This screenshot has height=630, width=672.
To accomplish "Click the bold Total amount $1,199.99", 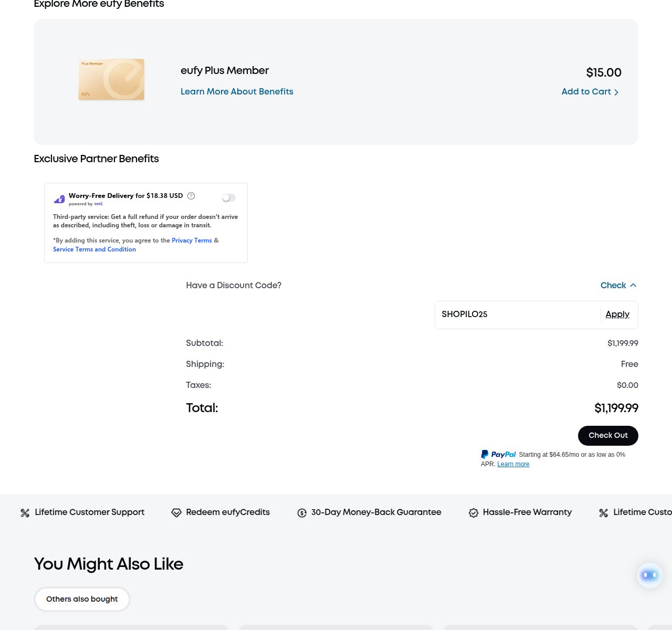I will tap(616, 408).
